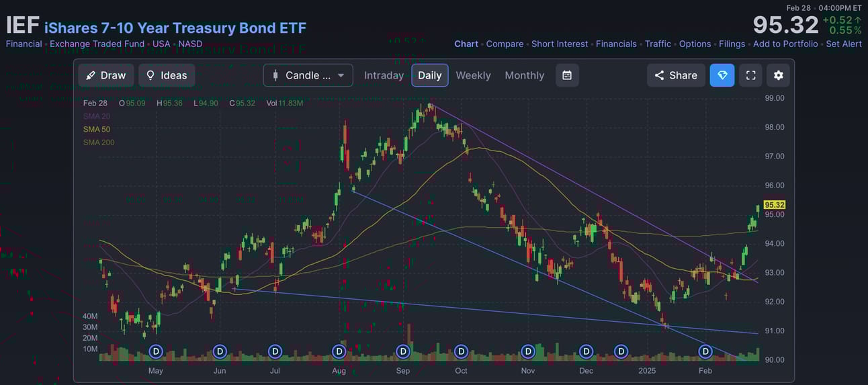Click the USA country link
This screenshot has width=868, height=385.
click(x=161, y=44)
